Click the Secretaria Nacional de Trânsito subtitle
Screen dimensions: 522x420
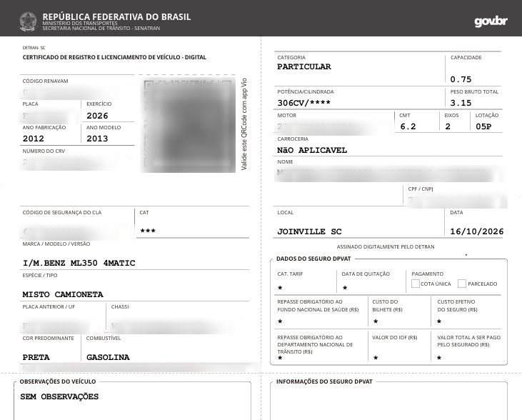[101, 29]
